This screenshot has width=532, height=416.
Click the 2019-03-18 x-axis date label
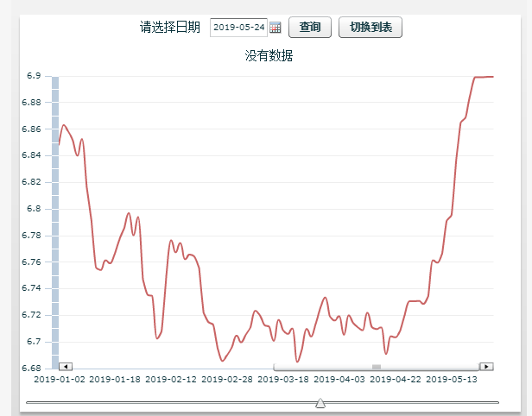click(x=282, y=379)
